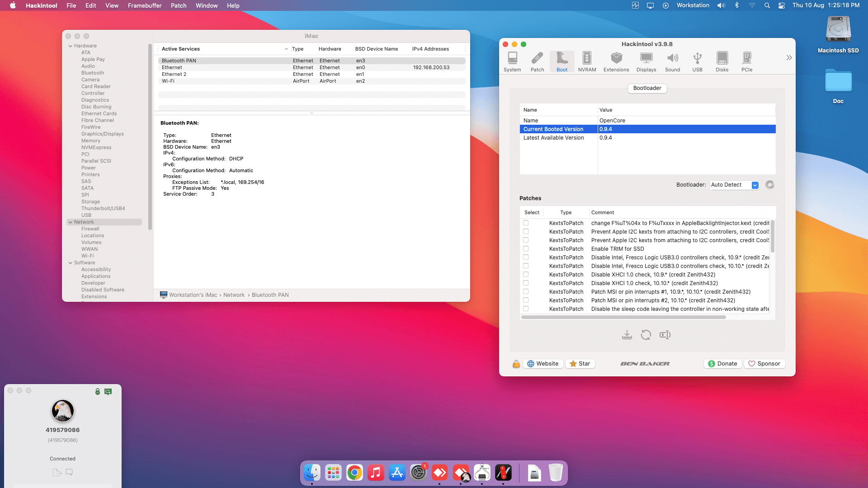Click Workstation's iMac in path bar
The width and height of the screenshot is (868, 488).
pyautogui.click(x=189, y=295)
